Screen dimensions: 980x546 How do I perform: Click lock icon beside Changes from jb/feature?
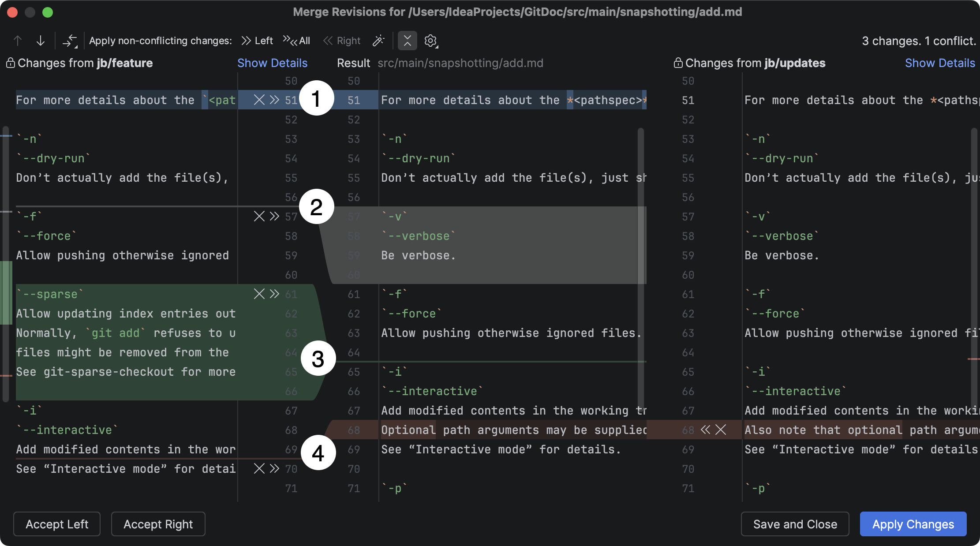pos(11,63)
